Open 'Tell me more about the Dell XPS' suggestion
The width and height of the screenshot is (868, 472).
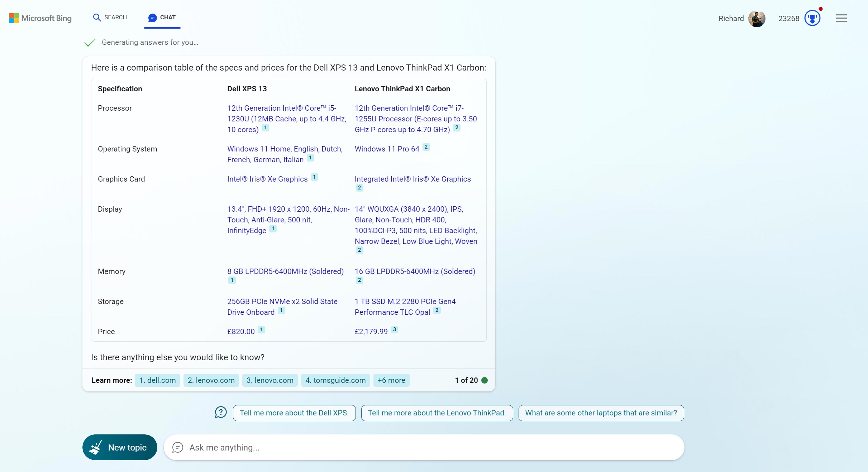coord(294,413)
